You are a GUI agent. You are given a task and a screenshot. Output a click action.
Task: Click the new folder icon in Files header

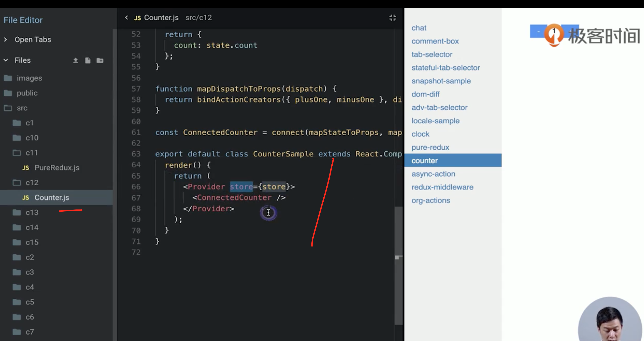(x=100, y=60)
